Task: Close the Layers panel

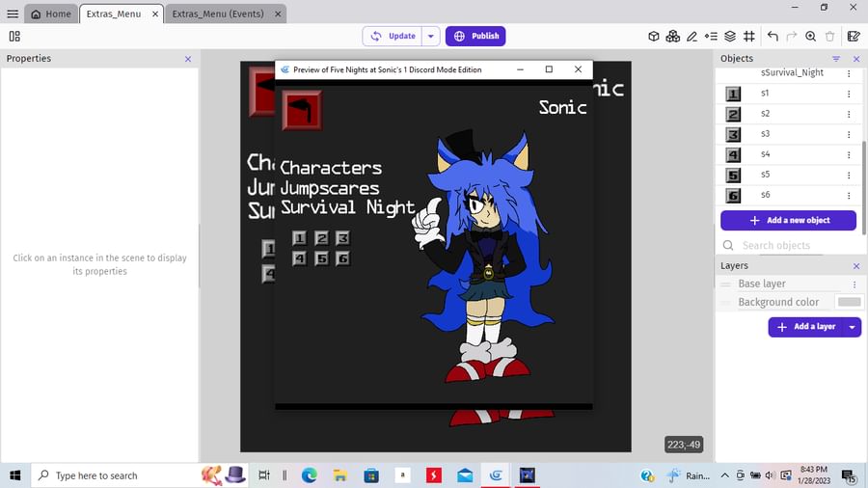Action: [856, 266]
